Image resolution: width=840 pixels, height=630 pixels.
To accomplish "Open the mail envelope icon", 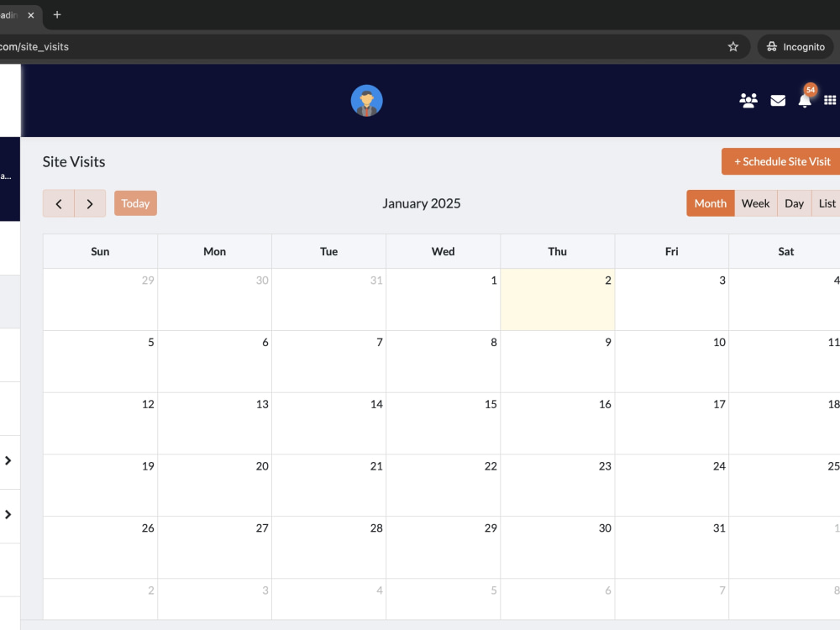I will (777, 100).
